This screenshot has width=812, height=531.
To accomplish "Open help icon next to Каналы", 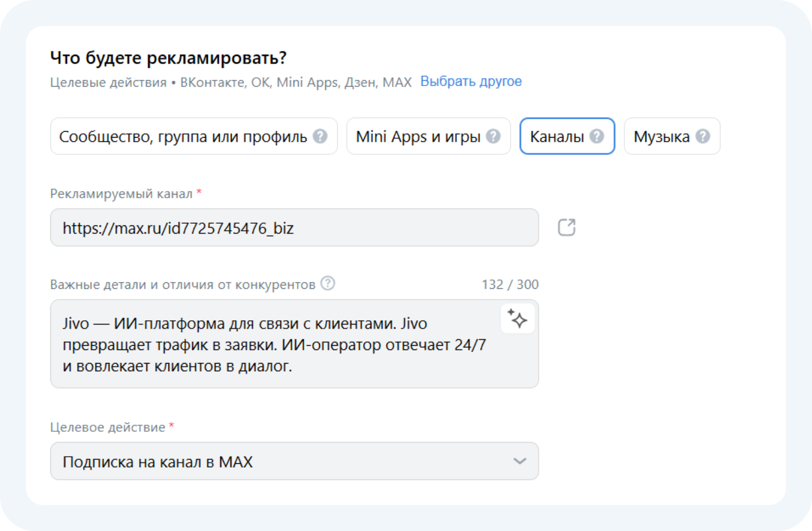I will (597, 136).
